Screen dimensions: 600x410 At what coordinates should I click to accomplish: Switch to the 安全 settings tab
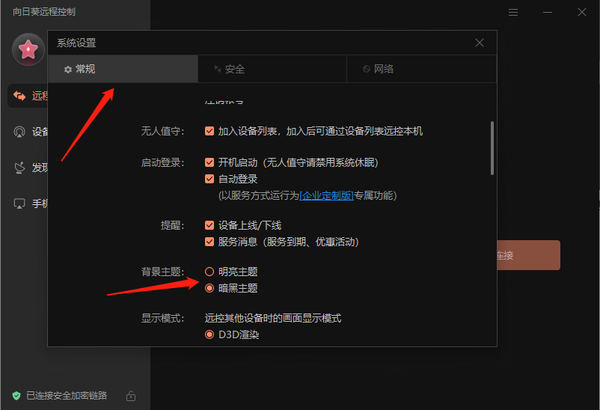pyautogui.click(x=272, y=69)
